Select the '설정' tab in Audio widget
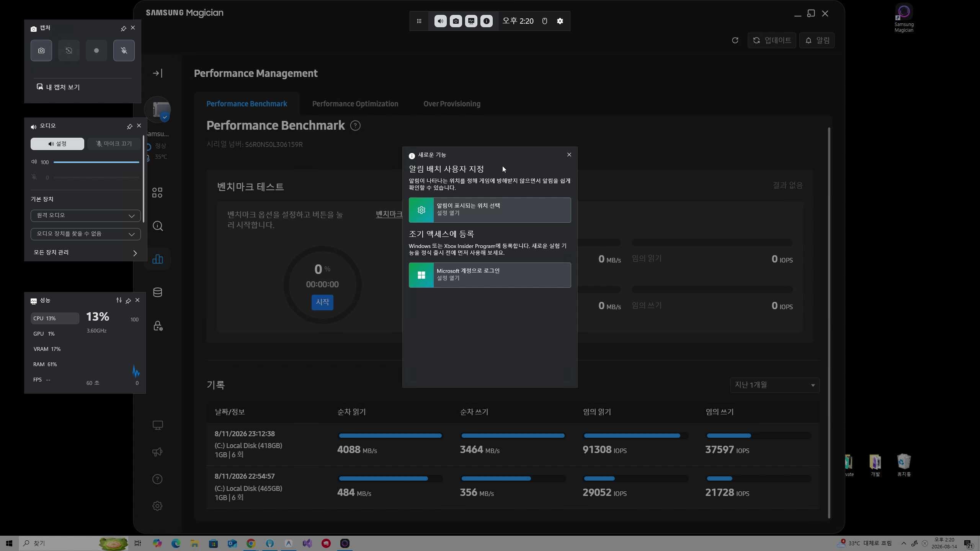This screenshot has height=551, width=980. pos(57,144)
